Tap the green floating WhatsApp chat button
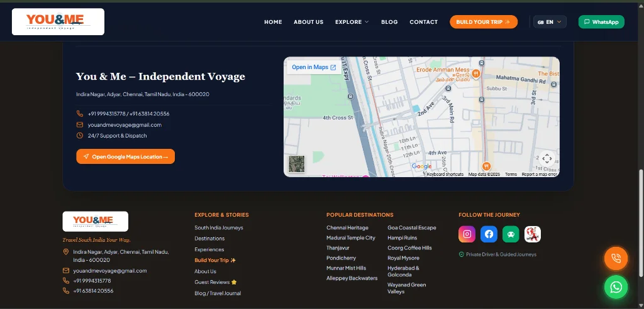The image size is (644, 309). [x=616, y=287]
